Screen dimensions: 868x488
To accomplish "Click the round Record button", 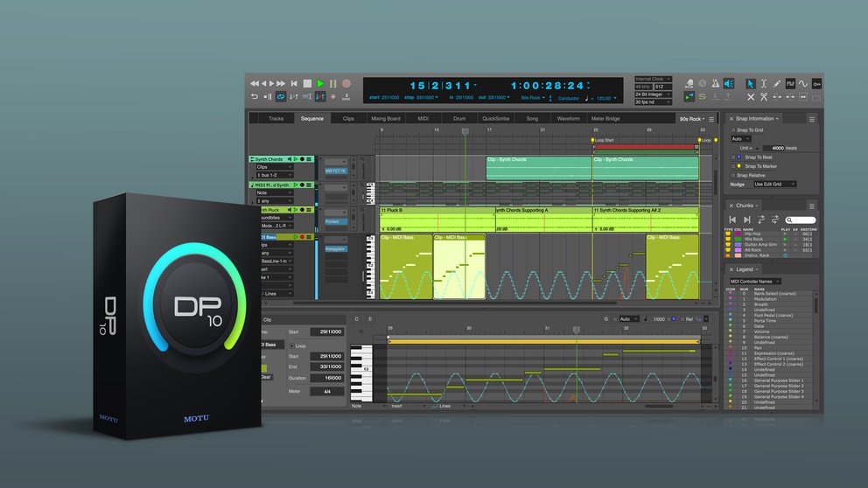I will coord(346,84).
